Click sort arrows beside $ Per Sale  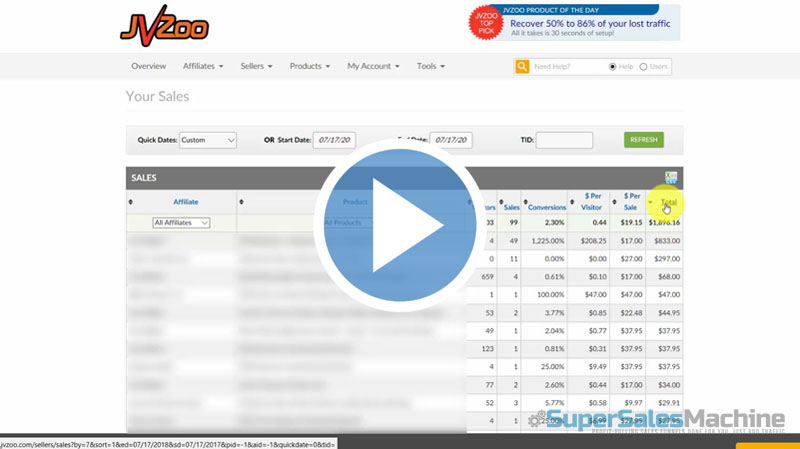coord(614,202)
